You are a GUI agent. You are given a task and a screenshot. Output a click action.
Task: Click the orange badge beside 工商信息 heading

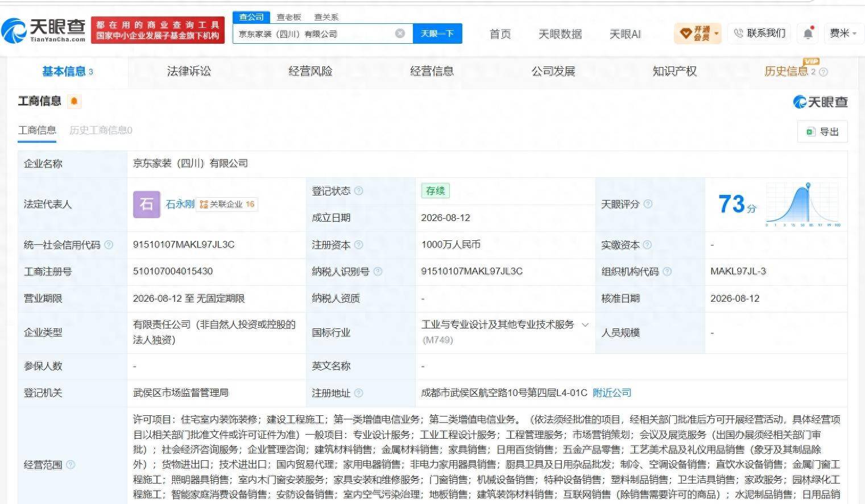click(x=74, y=101)
